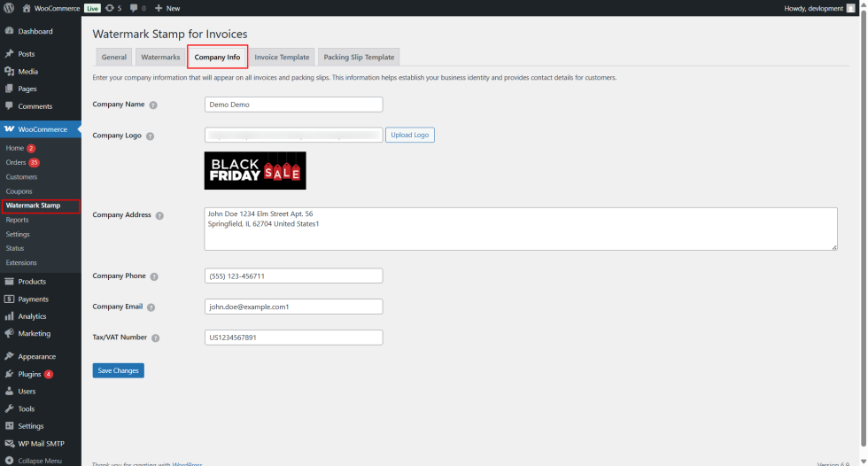
Task: Focus the Company Phone input field
Action: (293, 276)
